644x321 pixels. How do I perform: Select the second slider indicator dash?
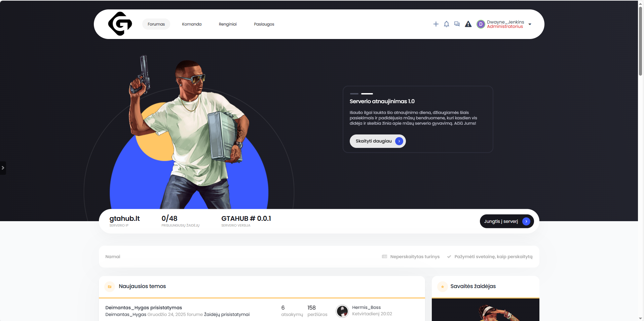tap(367, 94)
